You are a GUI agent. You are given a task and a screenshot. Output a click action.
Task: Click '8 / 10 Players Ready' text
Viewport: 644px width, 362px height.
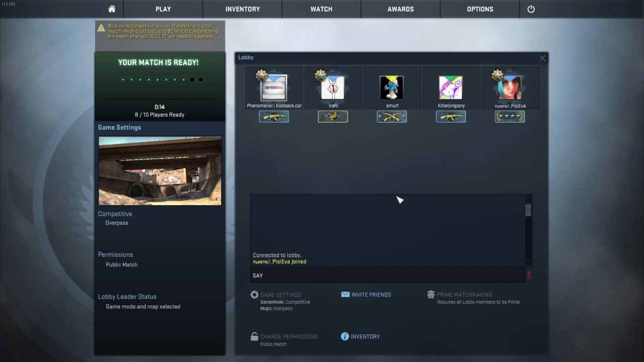tap(159, 115)
